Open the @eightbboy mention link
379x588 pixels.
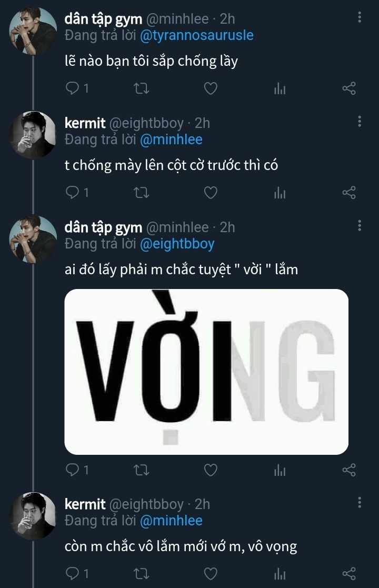pos(177,244)
